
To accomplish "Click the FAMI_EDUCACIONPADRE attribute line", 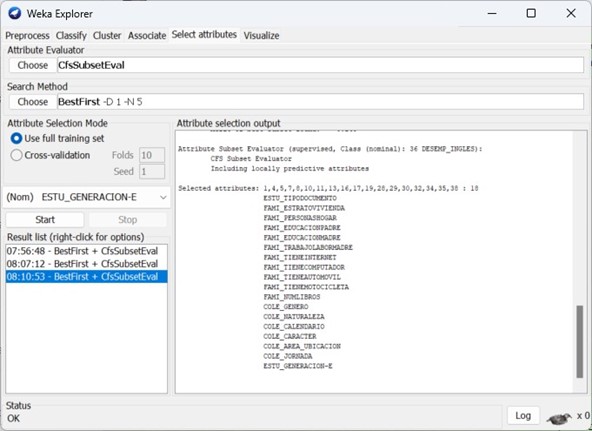I will [302, 228].
